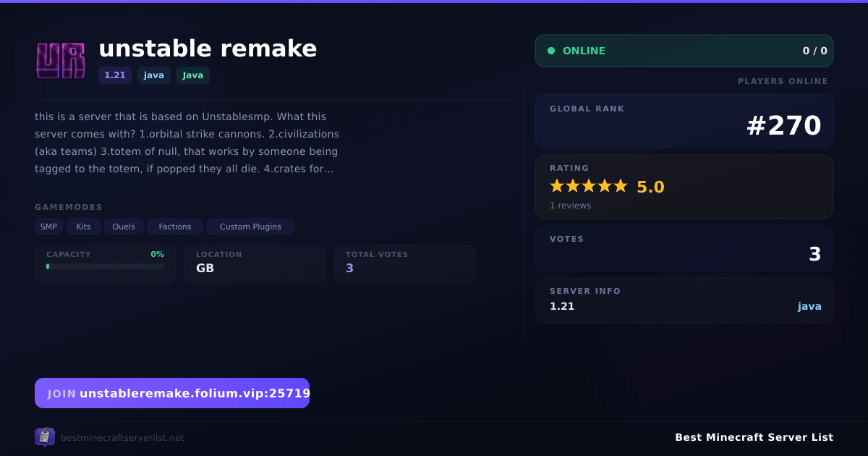Select the Factions gamemode tag
Viewport: 868px width, 456px height.
[x=175, y=227]
